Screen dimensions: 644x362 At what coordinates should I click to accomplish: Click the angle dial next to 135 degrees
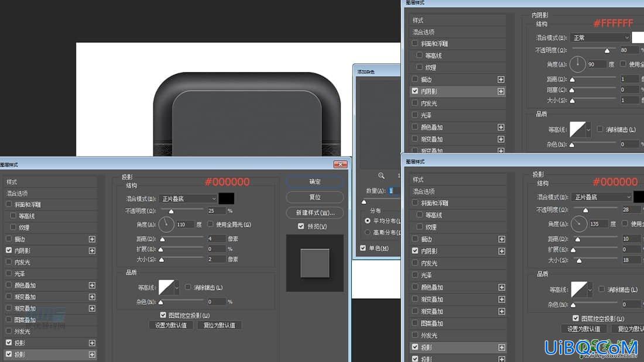coord(578,223)
